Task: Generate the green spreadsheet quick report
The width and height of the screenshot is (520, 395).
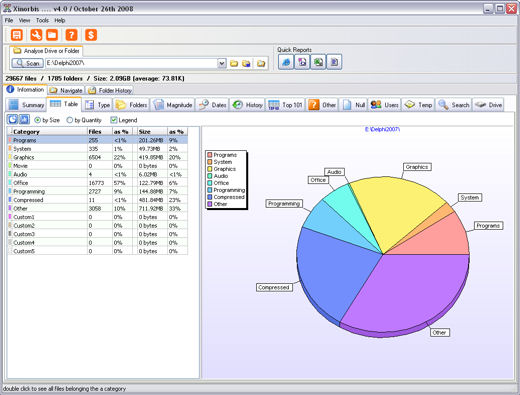Action: pyautogui.click(x=318, y=62)
